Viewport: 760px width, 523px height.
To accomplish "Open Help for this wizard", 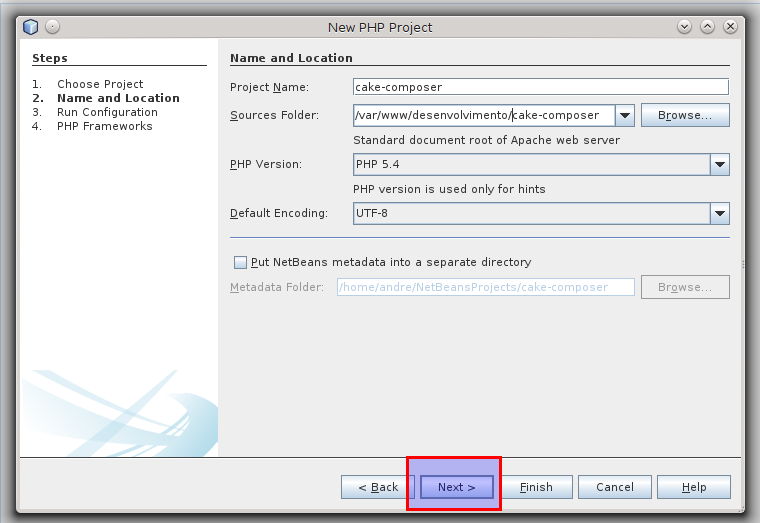I will pyautogui.click(x=694, y=487).
